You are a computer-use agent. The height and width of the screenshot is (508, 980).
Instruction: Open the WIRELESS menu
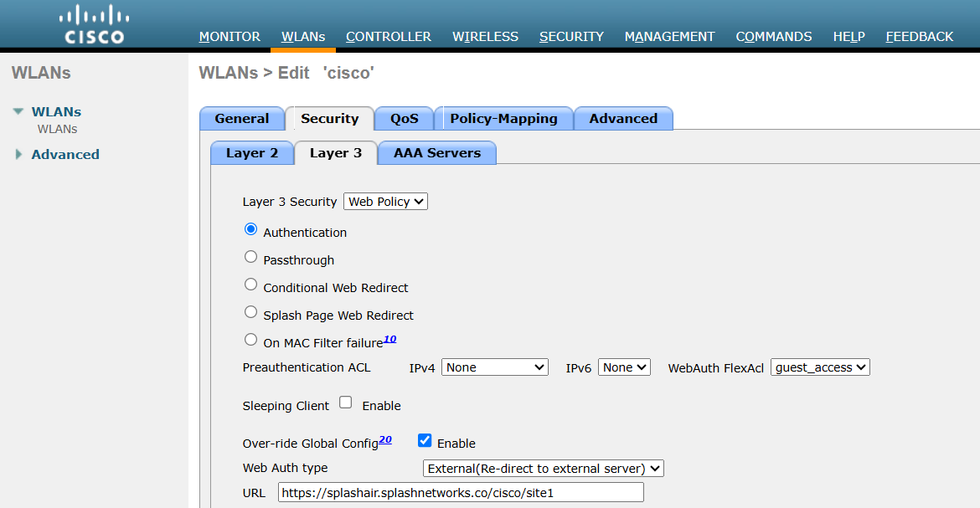pos(486,37)
